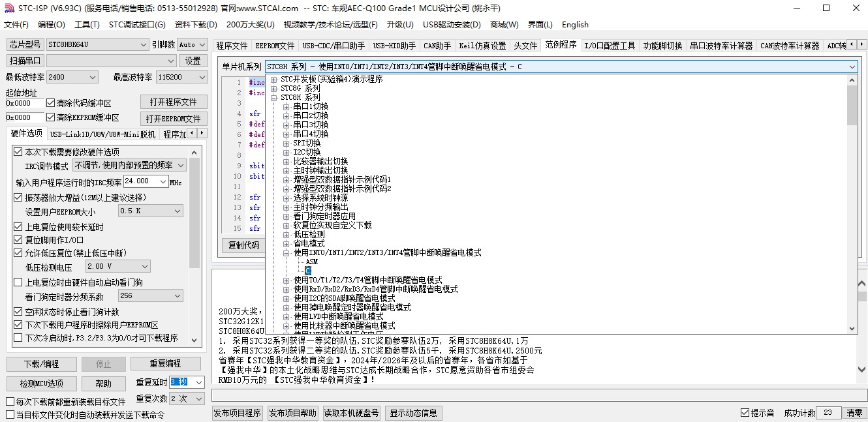Screen dimensions: 868x422
Task: Click message log vertical scrollbar
Action: point(861,327)
